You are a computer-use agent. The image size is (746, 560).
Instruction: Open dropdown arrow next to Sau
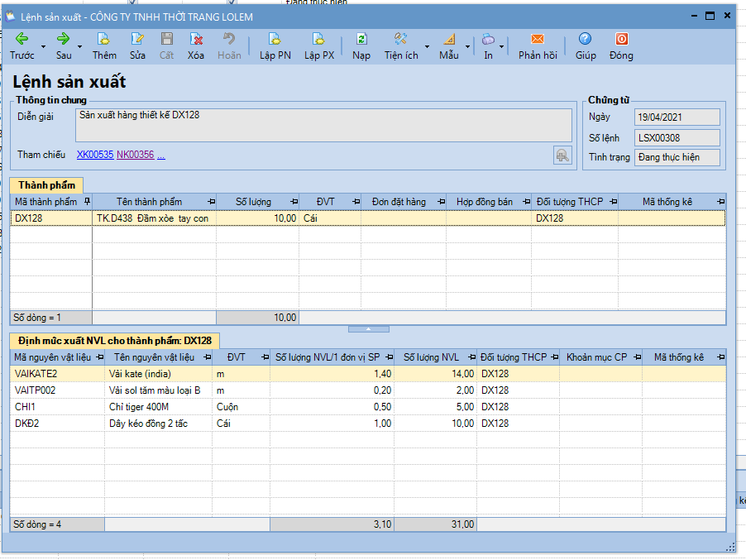point(79,46)
